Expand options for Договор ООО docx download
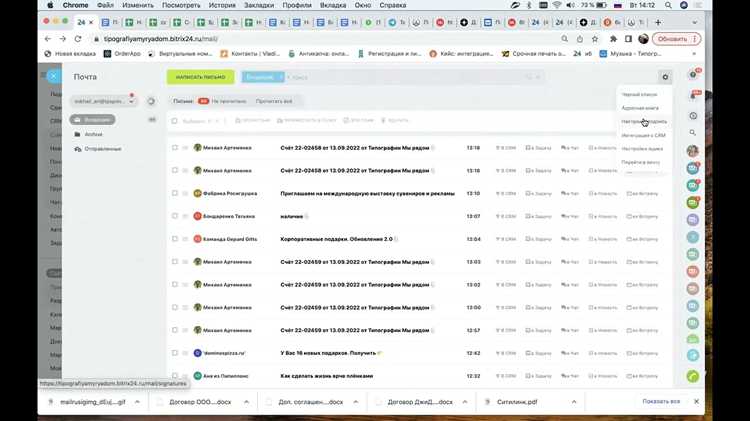Viewport: 750px width, 421px height. [x=246, y=402]
